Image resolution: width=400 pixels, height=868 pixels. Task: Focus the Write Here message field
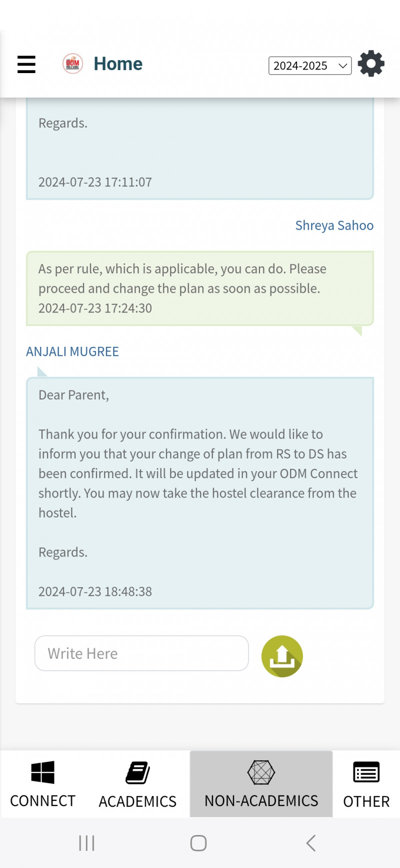pyautogui.click(x=141, y=653)
